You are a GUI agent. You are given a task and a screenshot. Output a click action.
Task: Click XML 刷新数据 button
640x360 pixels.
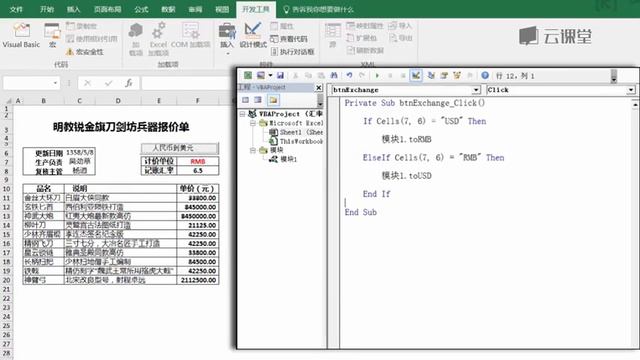365,50
